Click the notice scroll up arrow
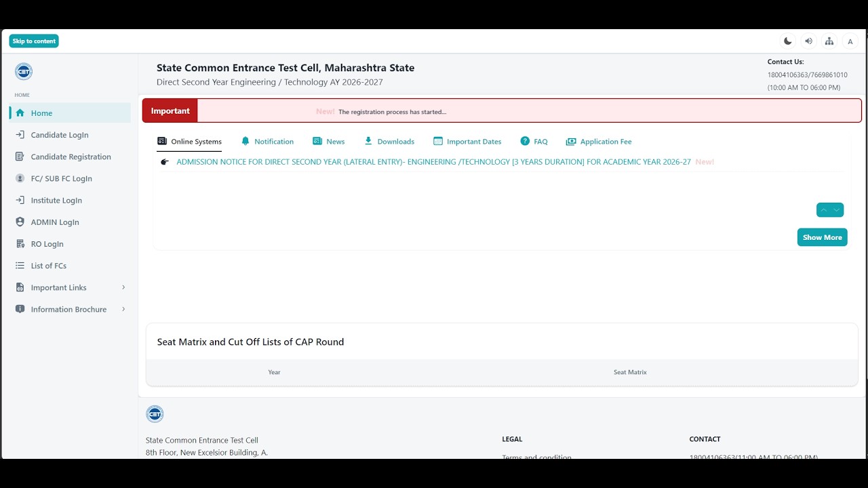 (x=823, y=210)
